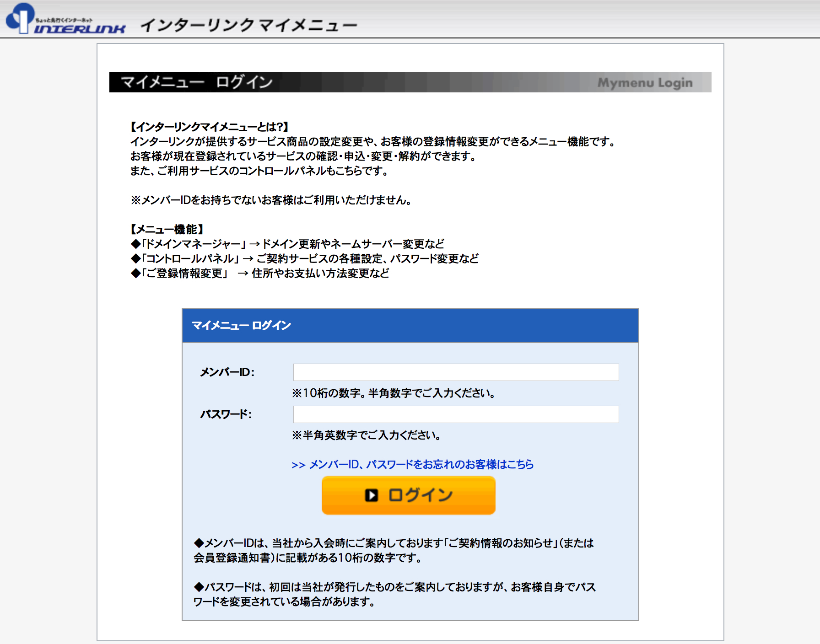This screenshot has width=820, height=644.
Task: Click the ◆メンバーIDは、当社から入会時に note
Action: tap(394, 550)
